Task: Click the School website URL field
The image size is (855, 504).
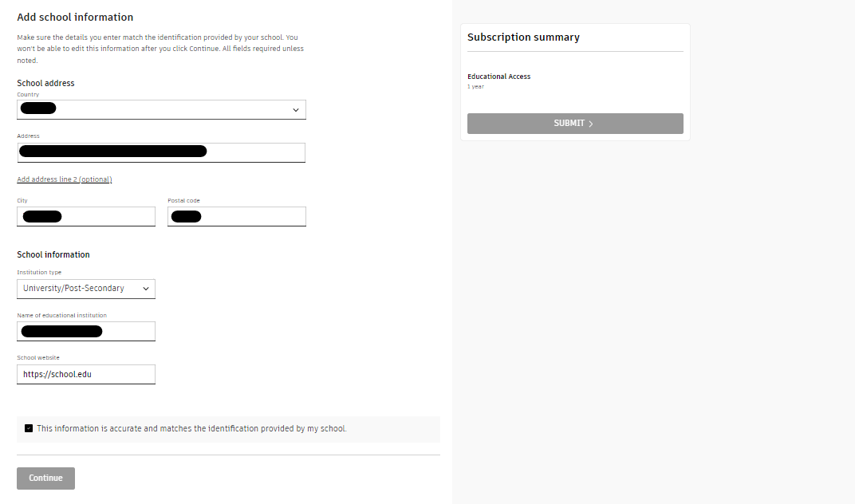Action: [x=85, y=374]
